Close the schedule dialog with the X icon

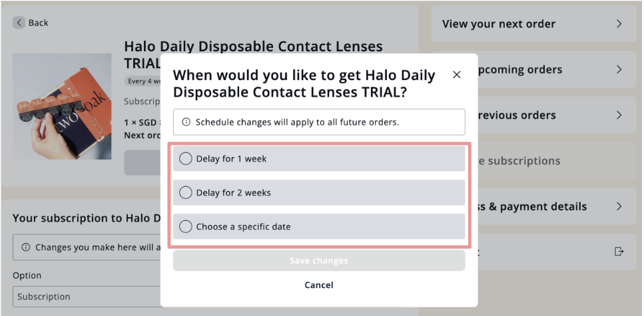tap(456, 75)
